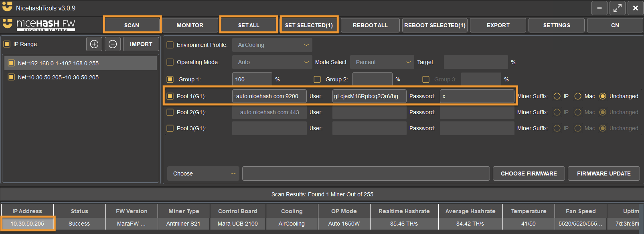The width and height of the screenshot is (644, 234).
Task: Open the AirCooling environment profile dropdown
Action: (x=272, y=45)
